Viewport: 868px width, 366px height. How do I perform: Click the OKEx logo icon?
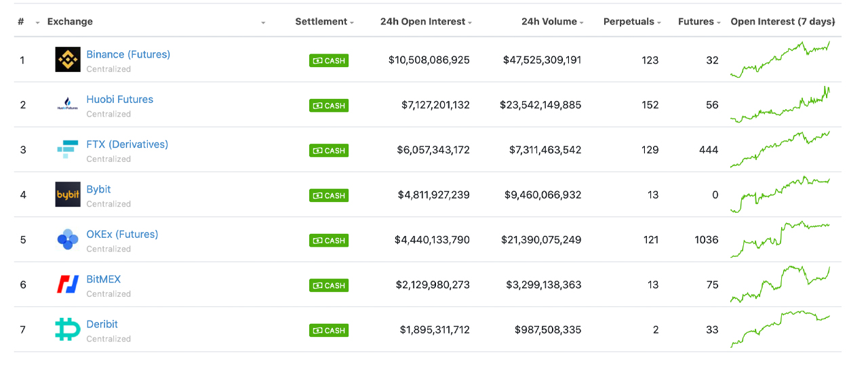[x=68, y=239]
